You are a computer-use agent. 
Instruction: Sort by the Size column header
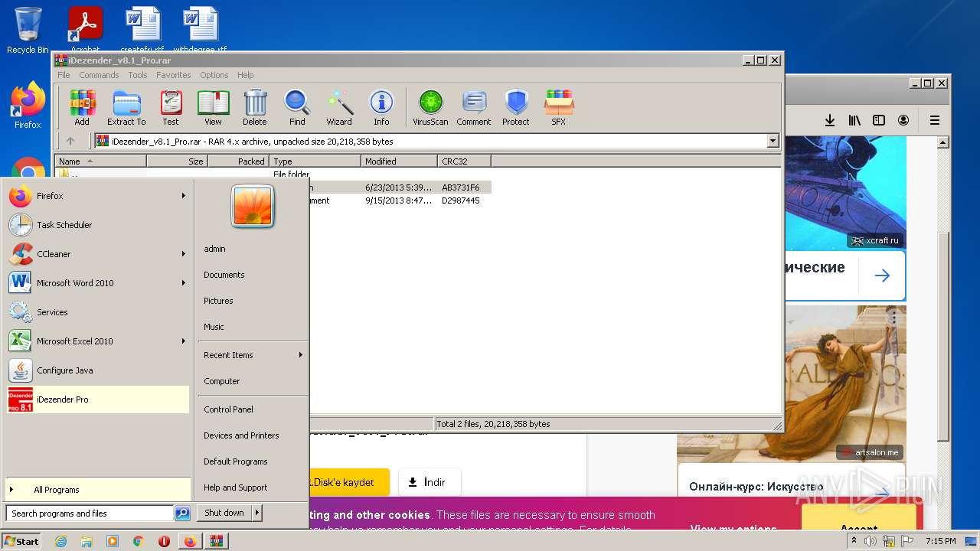tap(177, 161)
